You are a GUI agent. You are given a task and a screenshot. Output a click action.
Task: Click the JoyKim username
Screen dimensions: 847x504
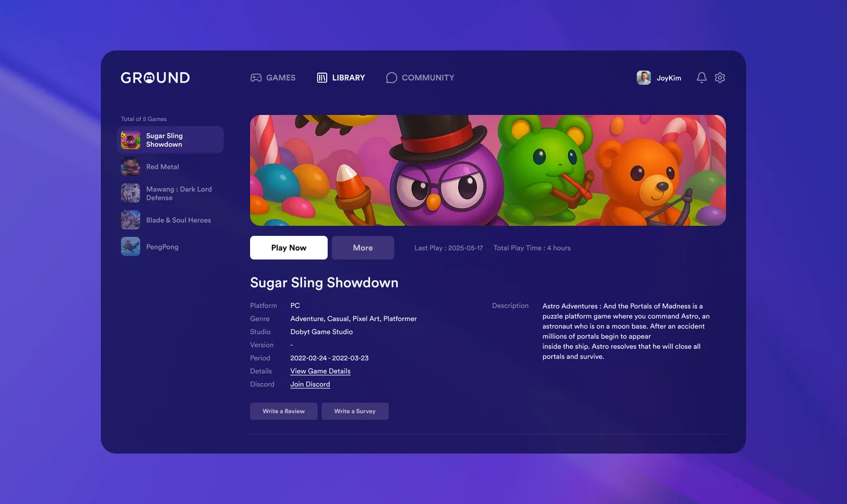coord(669,78)
